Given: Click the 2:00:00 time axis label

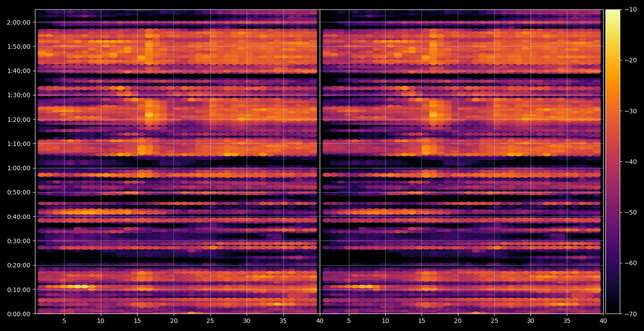Looking at the screenshot, I should [19, 22].
